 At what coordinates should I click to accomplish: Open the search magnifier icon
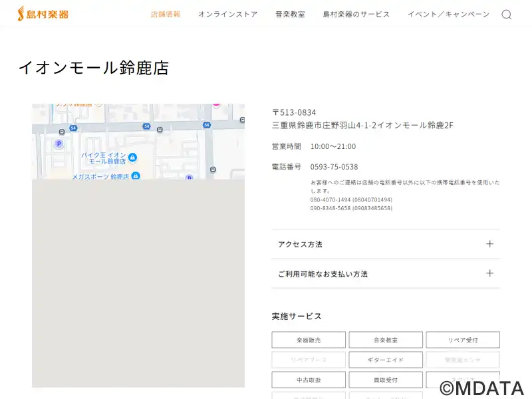tap(506, 15)
